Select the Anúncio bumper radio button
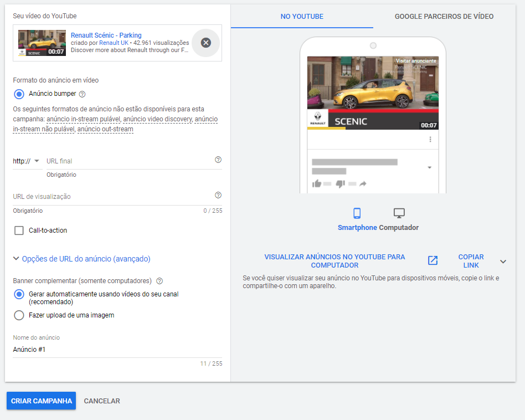Viewport: 525px width, 420px height. pos(19,94)
